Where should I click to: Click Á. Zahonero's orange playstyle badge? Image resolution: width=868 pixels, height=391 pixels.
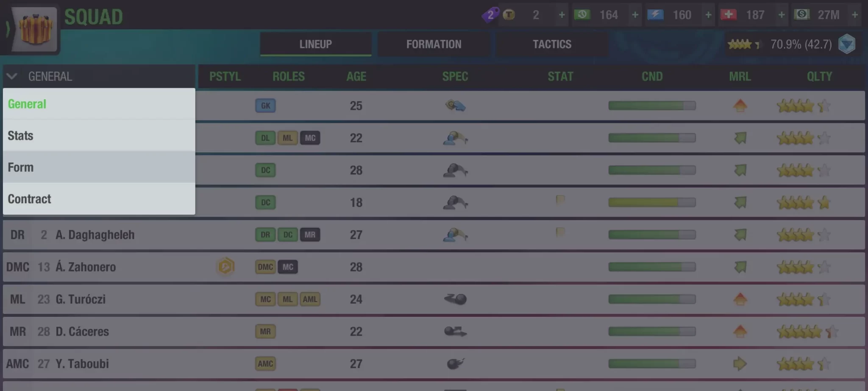pos(226,267)
